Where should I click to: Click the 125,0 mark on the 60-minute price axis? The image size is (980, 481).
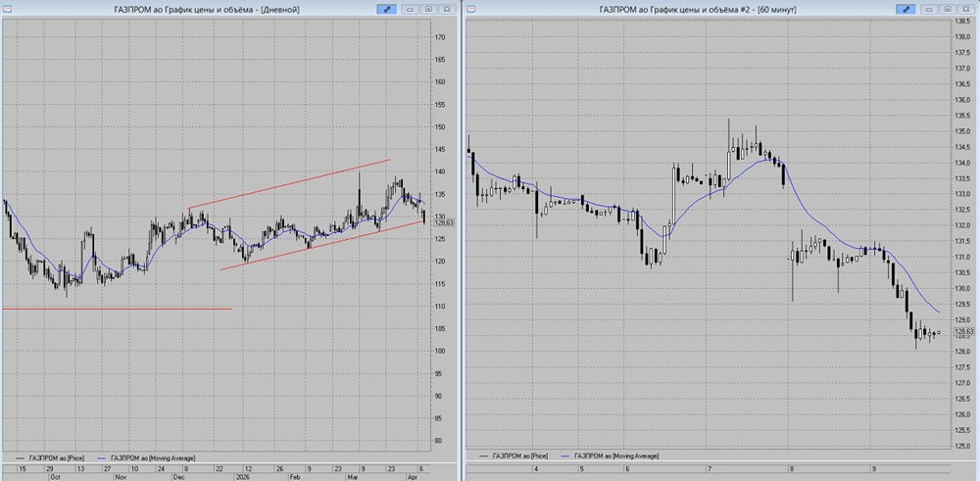(x=962, y=446)
